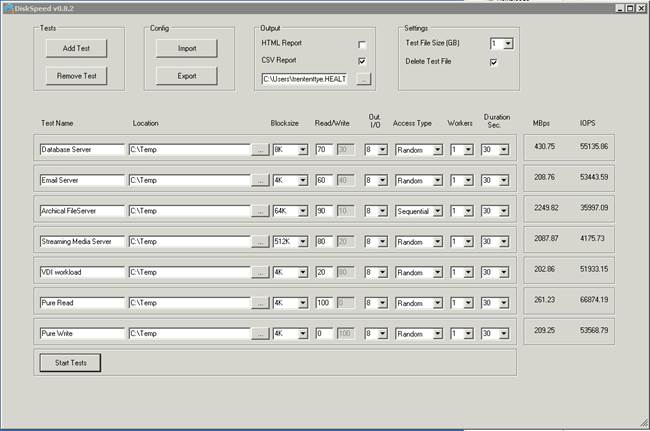
Task: Uncheck the CSV Report checkbox
Action: (362, 61)
